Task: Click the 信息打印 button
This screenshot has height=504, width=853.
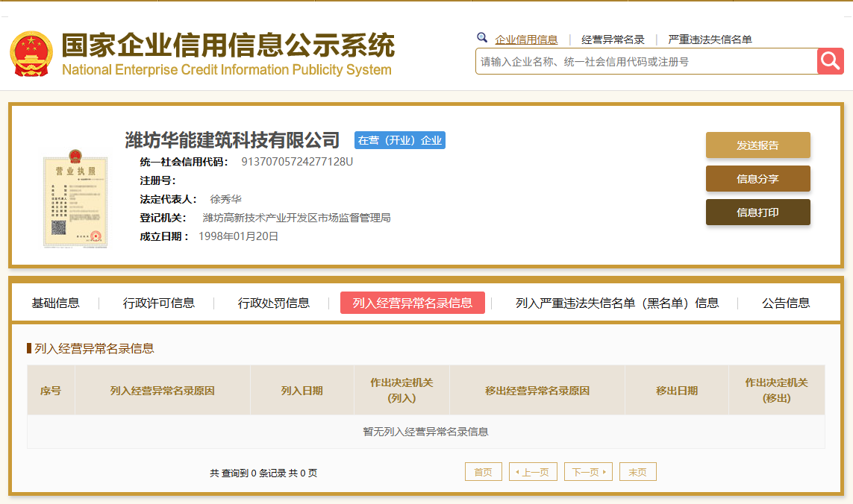Action: pos(757,212)
